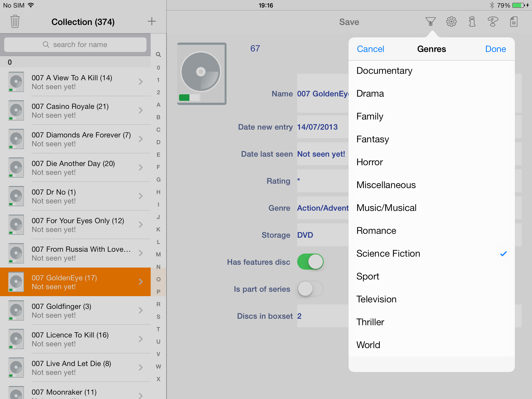Image resolution: width=532 pixels, height=399 pixels.
Task: Open 007 Dr No disclosure chevron
Action: (141, 196)
